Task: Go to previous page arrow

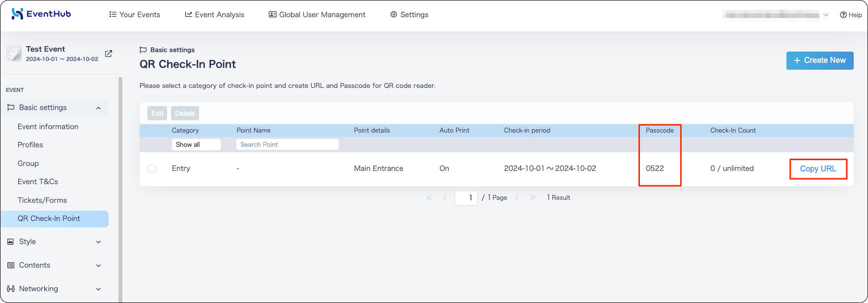Action: [445, 197]
